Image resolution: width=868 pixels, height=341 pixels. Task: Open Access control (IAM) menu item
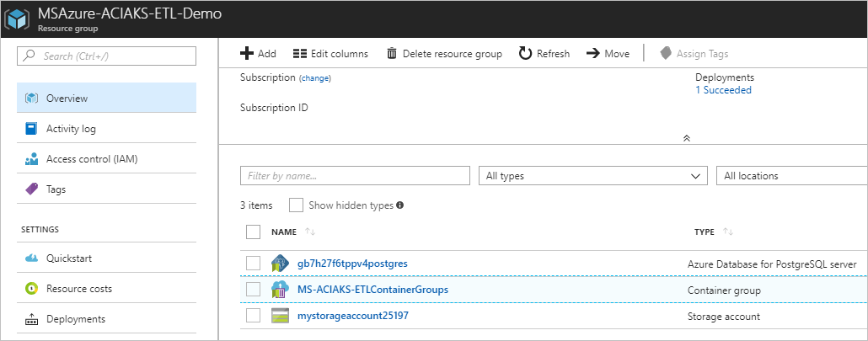[106, 159]
